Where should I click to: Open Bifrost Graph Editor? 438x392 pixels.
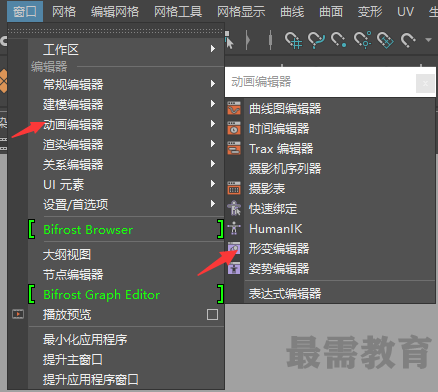coord(126,294)
